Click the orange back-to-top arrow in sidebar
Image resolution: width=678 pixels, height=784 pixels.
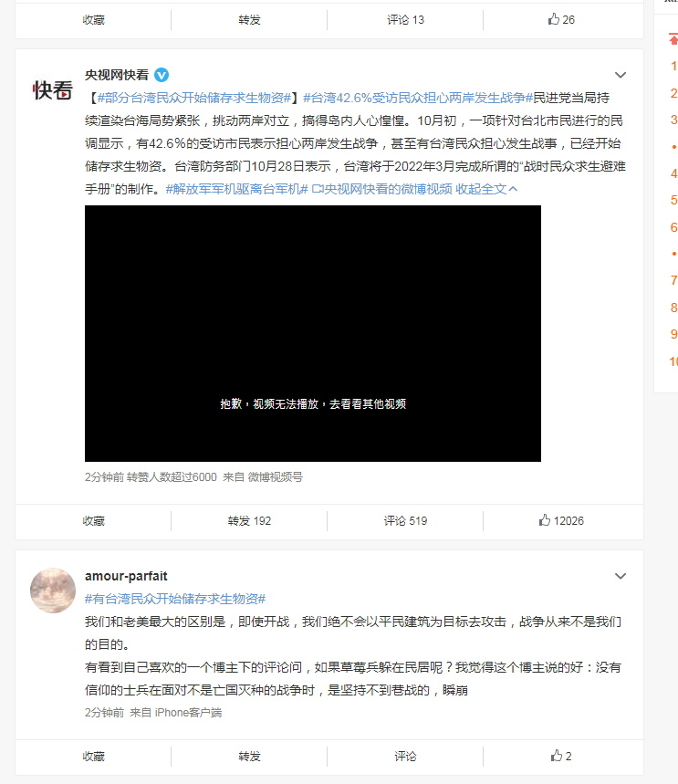tap(673, 39)
